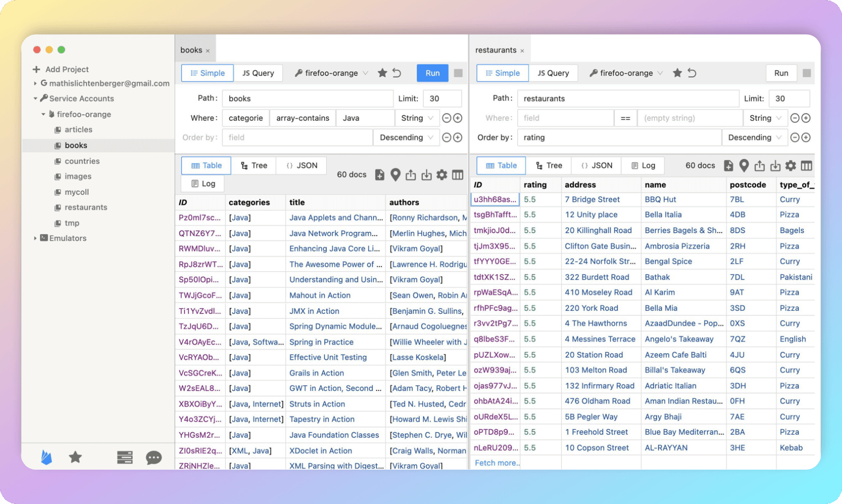The image size is (842, 504).
Task: Import restaurants data with download icon
Action: [x=775, y=166]
